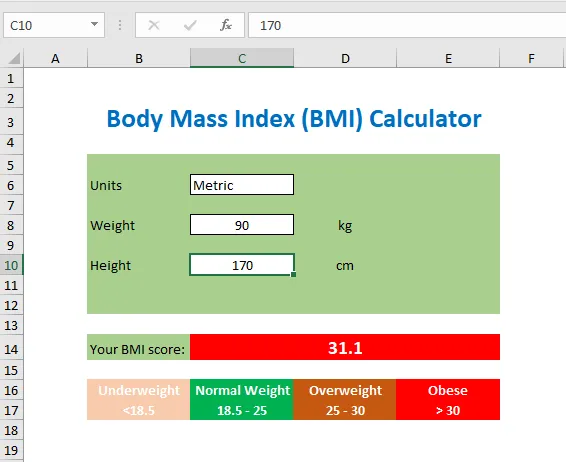Click the Weight input cell showing 90
The image size is (566, 462).
[x=242, y=225]
